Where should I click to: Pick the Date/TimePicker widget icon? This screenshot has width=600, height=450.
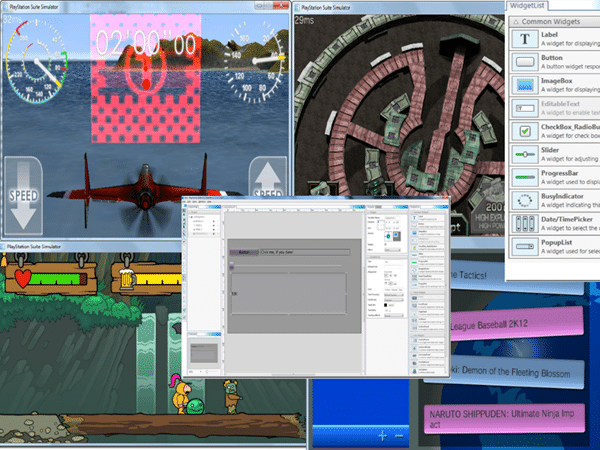[525, 223]
